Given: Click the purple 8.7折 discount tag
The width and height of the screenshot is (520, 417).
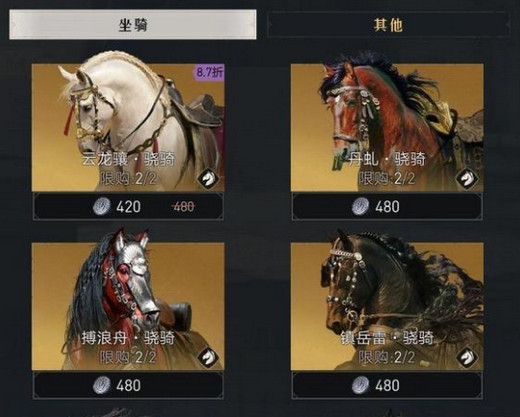Looking at the screenshot, I should coord(209,72).
